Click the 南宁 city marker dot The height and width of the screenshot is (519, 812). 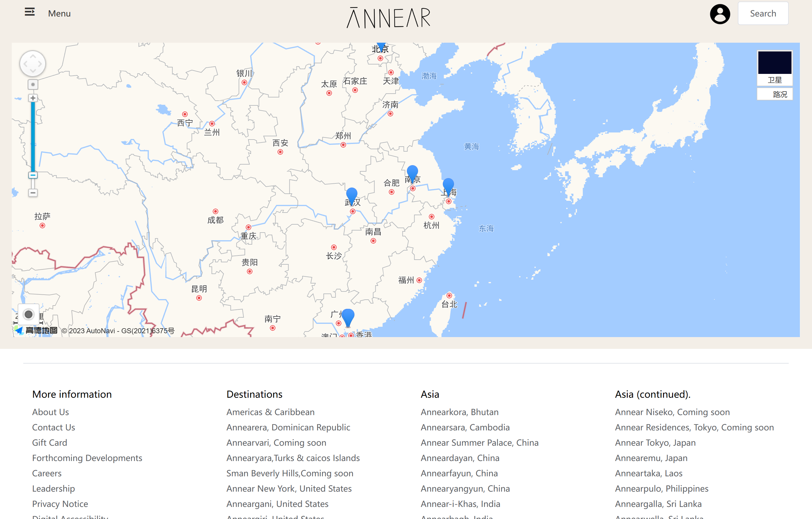[x=273, y=328]
